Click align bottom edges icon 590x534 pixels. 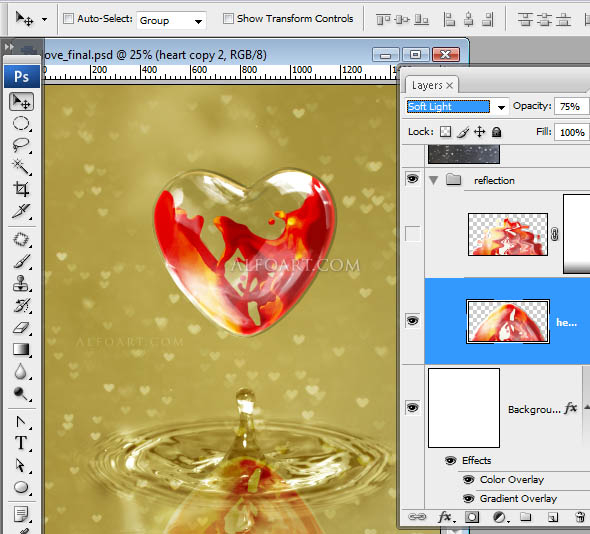coord(421,19)
